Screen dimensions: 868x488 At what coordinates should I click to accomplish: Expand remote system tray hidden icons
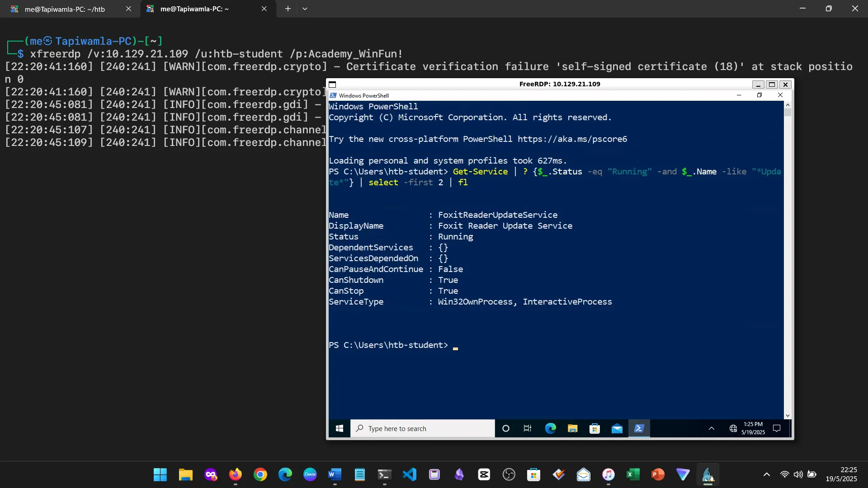coord(711,428)
